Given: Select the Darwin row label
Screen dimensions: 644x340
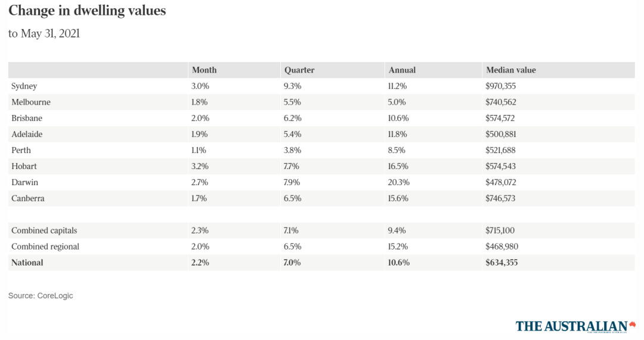Looking at the screenshot, I should tap(24, 183).
